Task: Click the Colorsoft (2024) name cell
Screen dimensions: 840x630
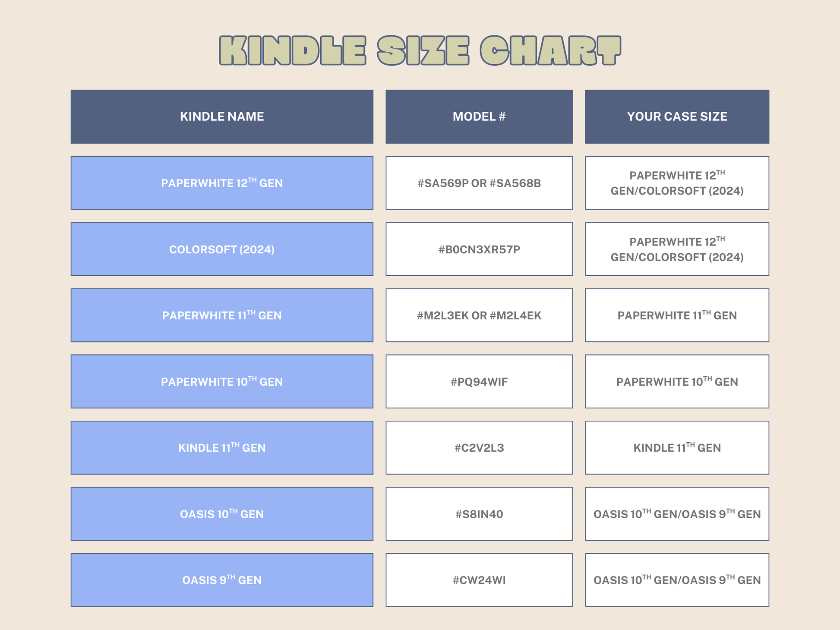Action: 222,249
